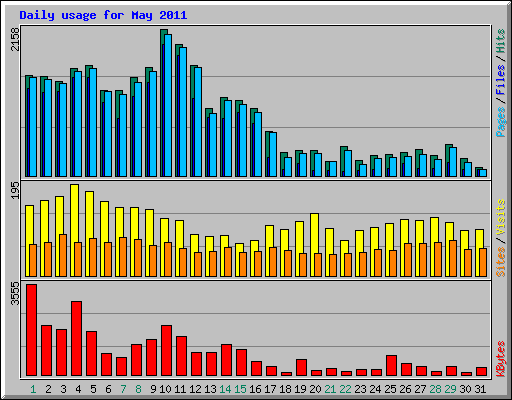Click day 17 on the x-axis

[270, 389]
